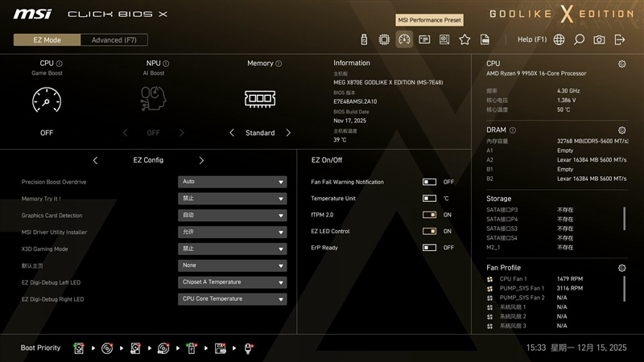Open EZ Digi-Debug Right LED dropdown
This screenshot has width=644, height=362.
point(233,299)
